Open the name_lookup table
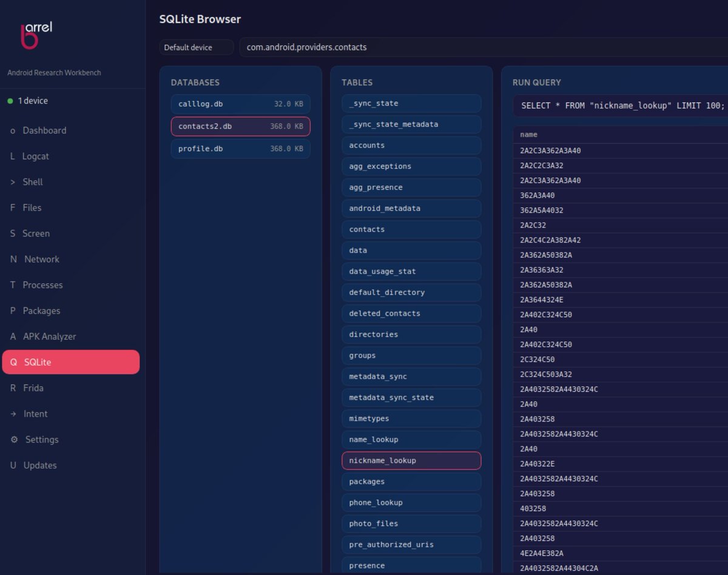The height and width of the screenshot is (575, 728). coord(411,440)
